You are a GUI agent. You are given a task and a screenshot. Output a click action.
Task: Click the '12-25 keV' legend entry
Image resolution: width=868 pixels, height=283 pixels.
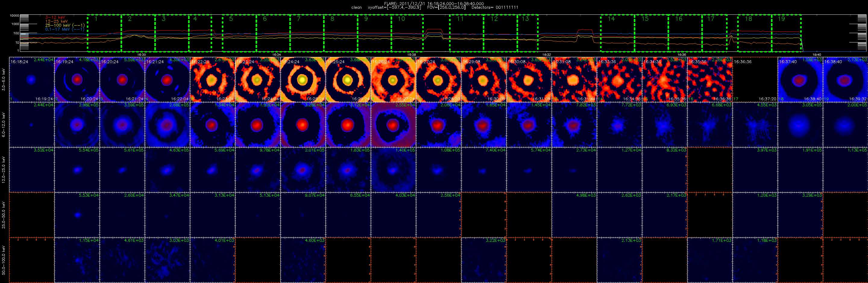pyautogui.click(x=56, y=21)
